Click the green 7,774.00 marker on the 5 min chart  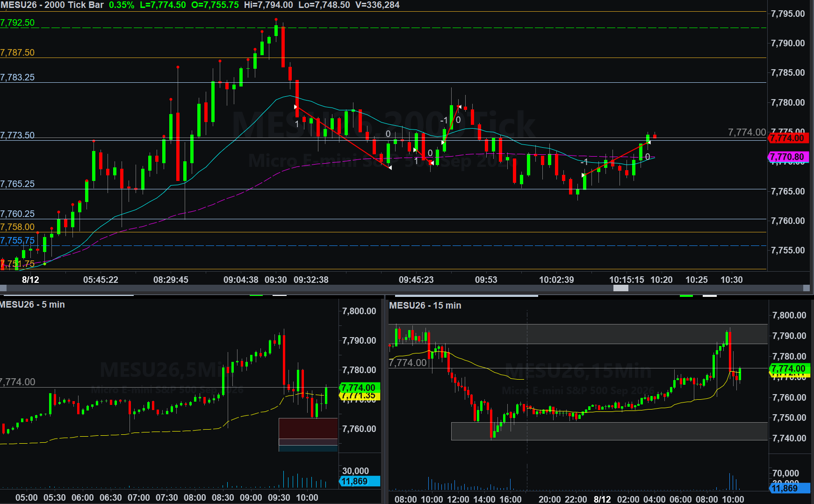359,388
